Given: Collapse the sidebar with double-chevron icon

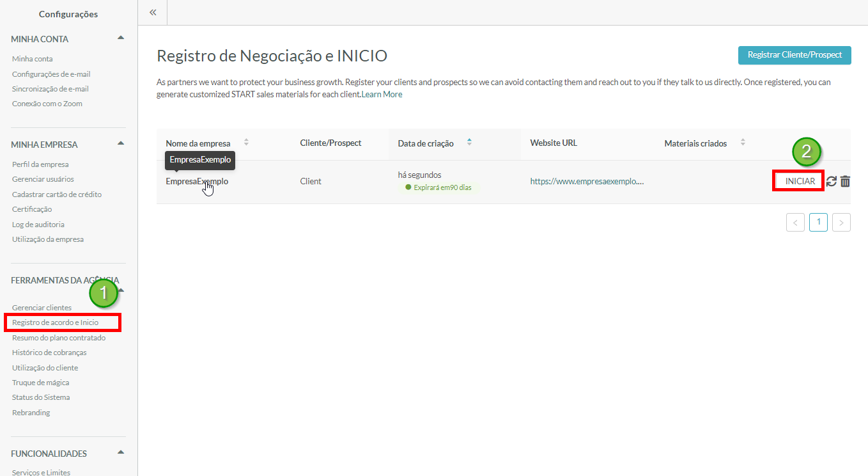Looking at the screenshot, I should click(x=153, y=12).
